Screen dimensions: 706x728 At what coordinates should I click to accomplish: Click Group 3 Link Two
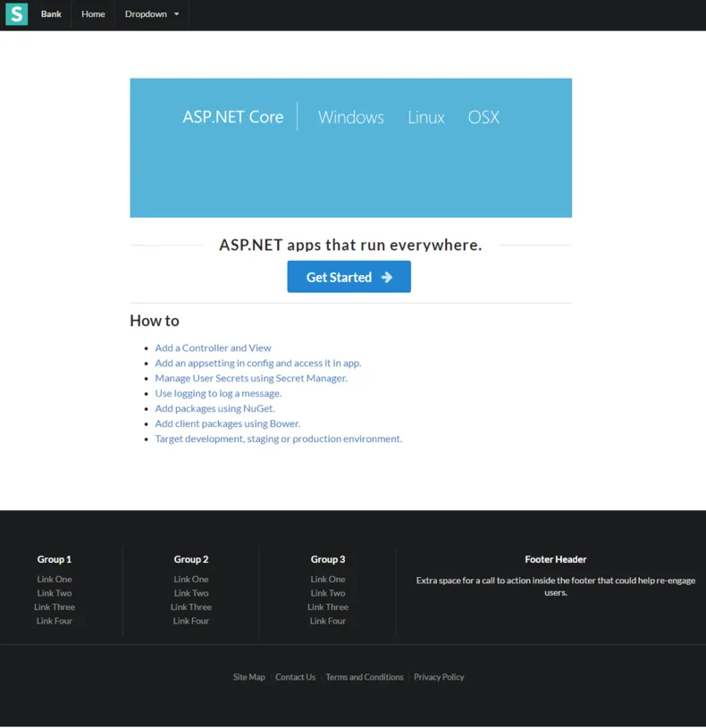pos(328,593)
